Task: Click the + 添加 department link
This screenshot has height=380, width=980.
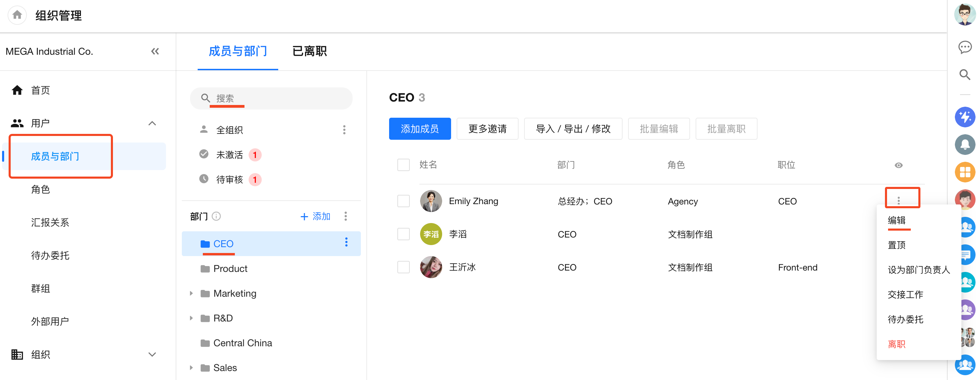Action: pos(315,217)
